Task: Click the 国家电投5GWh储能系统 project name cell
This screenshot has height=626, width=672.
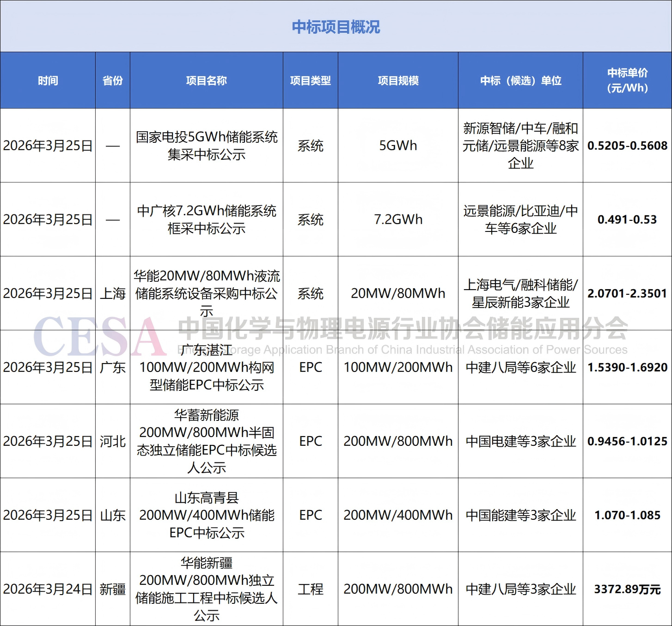Action: 206,146
